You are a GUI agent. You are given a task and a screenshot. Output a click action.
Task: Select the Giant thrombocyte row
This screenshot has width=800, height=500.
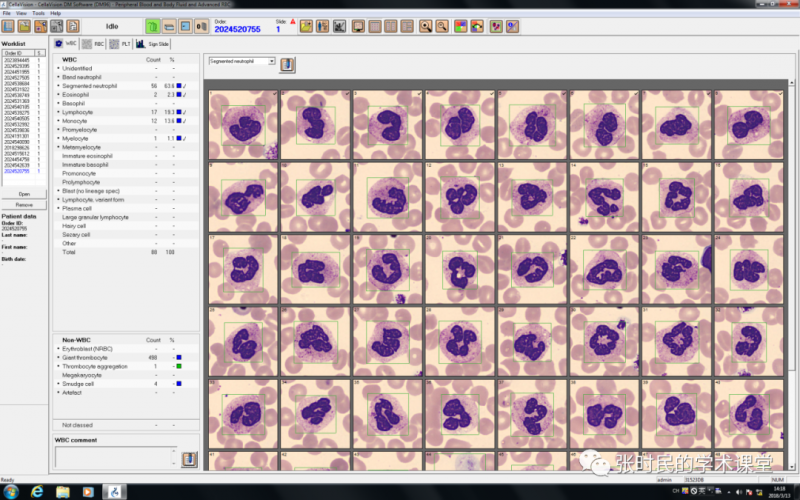tap(126, 358)
